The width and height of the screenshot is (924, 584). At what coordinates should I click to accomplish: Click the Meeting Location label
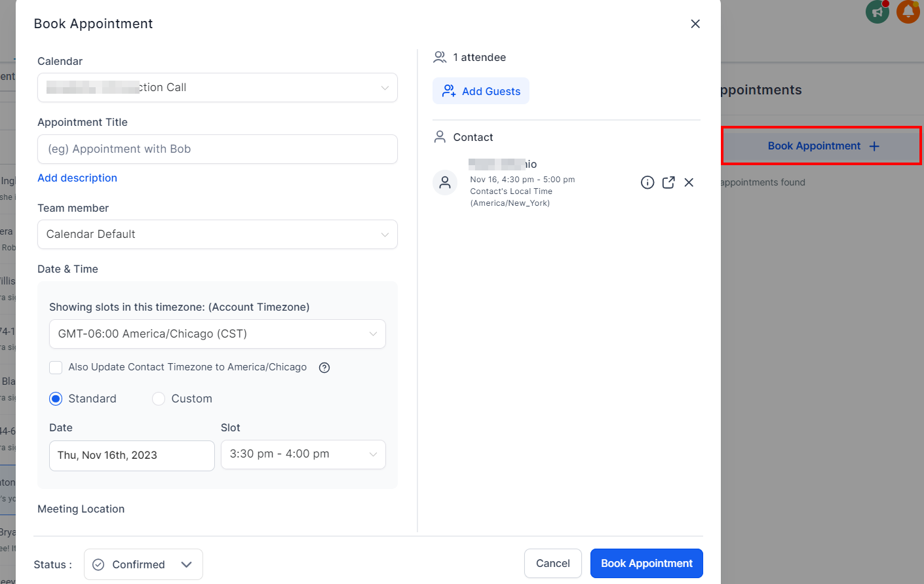81,509
